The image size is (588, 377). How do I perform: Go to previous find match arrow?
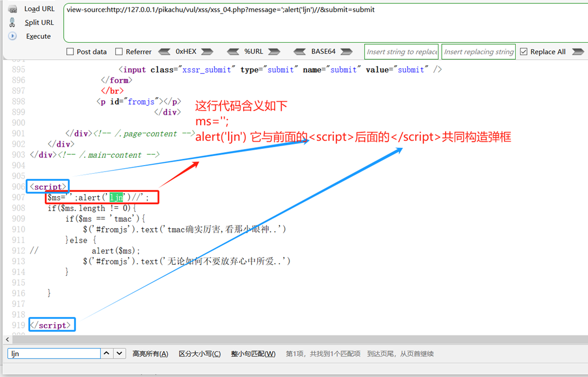106,353
